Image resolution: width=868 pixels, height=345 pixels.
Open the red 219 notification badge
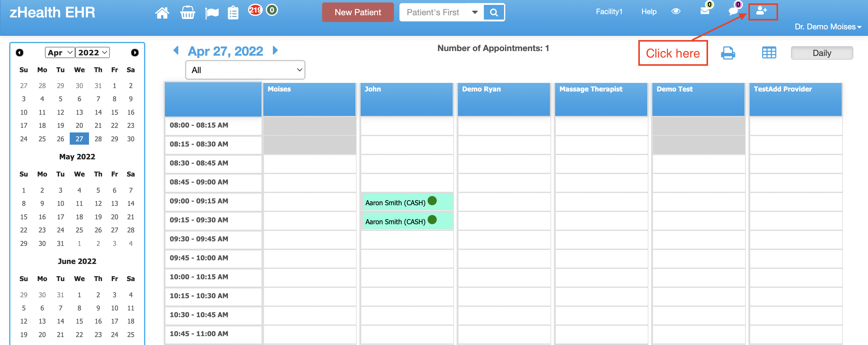click(x=255, y=10)
